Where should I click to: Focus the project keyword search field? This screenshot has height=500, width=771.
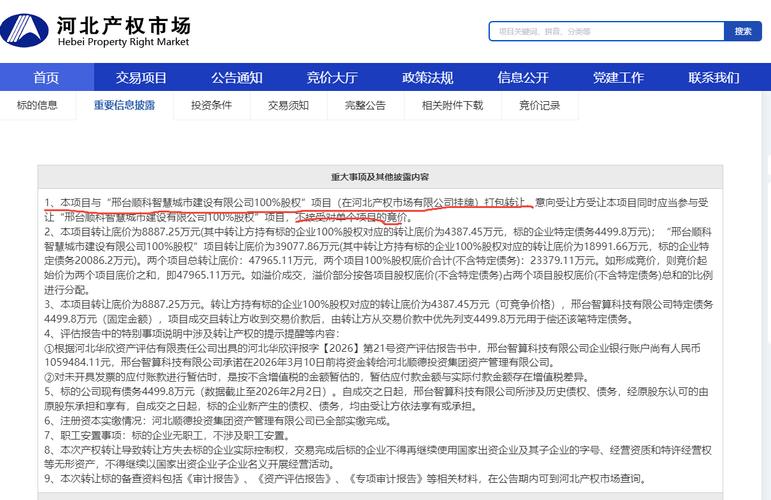point(606,31)
